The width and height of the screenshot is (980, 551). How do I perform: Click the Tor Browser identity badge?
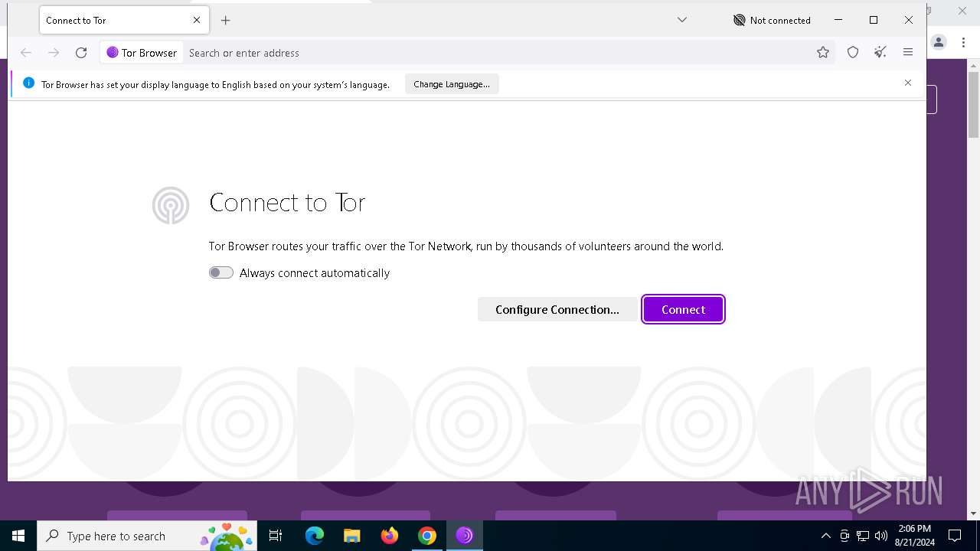click(x=142, y=53)
